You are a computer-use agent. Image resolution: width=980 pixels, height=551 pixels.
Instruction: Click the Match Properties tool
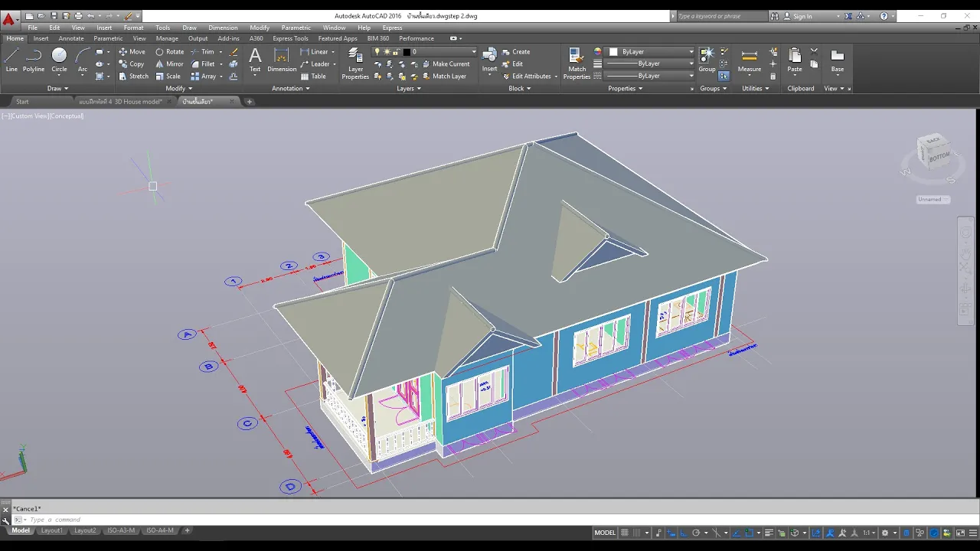pos(577,63)
